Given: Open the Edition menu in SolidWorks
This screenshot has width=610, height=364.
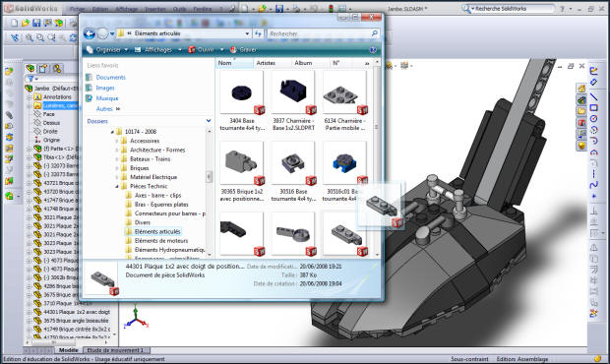Looking at the screenshot, I should click(x=100, y=9).
